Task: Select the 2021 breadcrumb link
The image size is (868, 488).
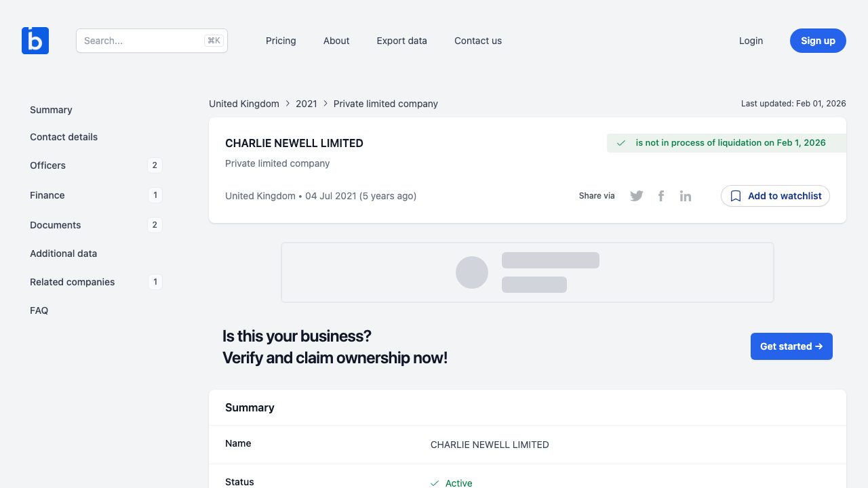Action: [x=307, y=104]
